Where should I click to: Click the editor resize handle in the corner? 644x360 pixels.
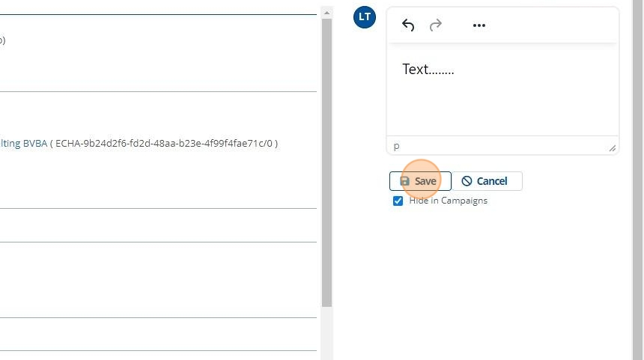[x=613, y=148]
